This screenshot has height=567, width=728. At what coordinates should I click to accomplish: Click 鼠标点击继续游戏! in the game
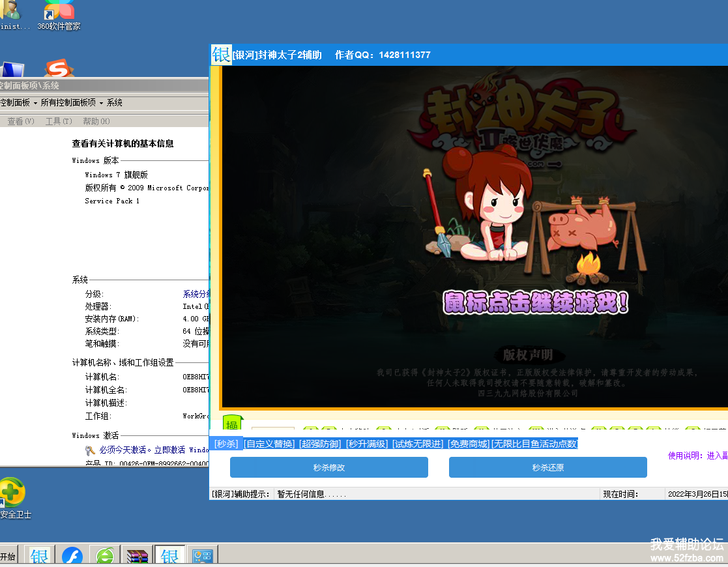tap(536, 303)
